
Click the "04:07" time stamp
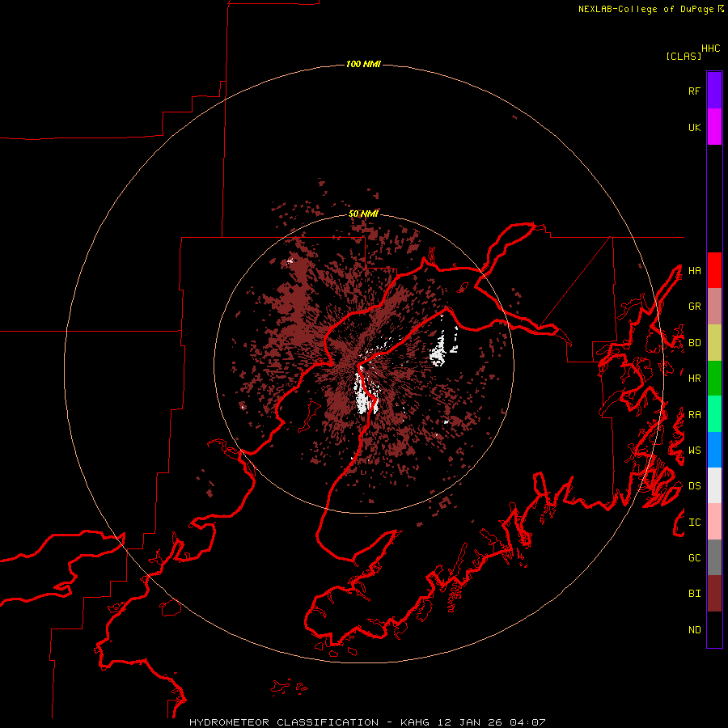pyautogui.click(x=527, y=722)
